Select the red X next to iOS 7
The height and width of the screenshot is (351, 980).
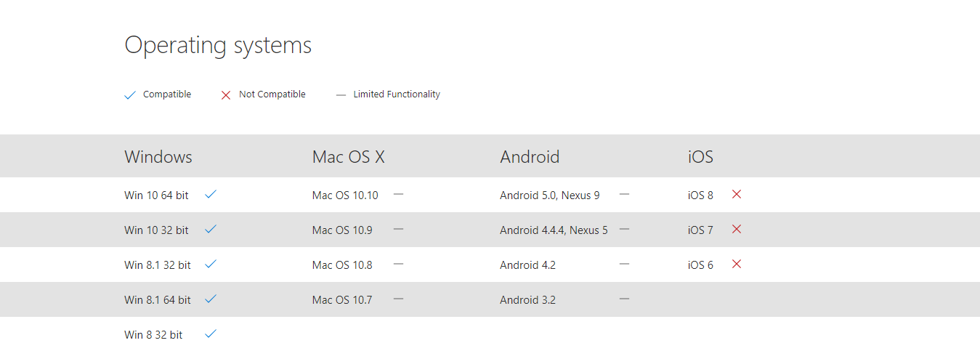tap(737, 229)
